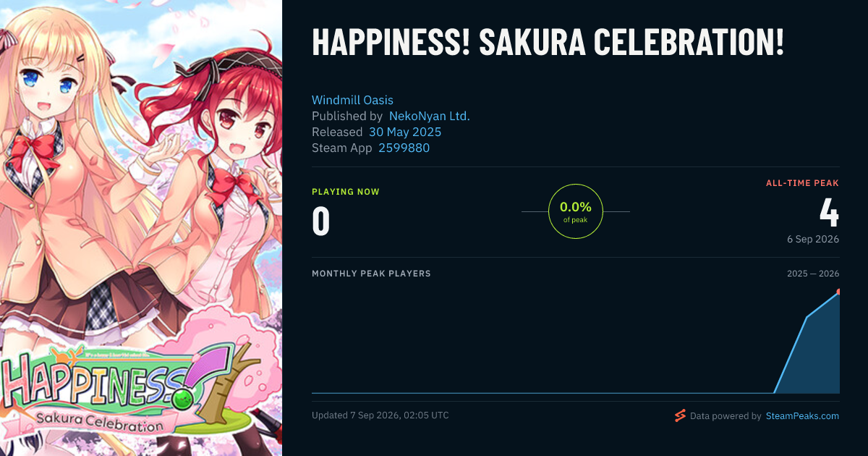Open the NekoNyan Ltd. publisher link
This screenshot has width=868, height=456.
(x=430, y=116)
